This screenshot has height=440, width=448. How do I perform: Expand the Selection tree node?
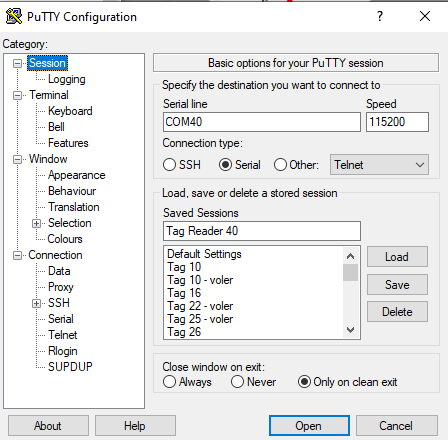point(36,223)
